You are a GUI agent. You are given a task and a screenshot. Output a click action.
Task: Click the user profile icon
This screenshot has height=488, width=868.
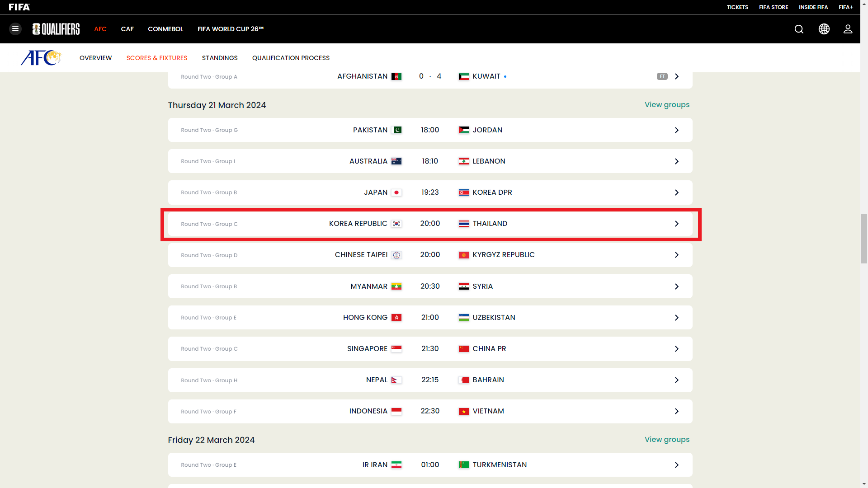coord(848,29)
